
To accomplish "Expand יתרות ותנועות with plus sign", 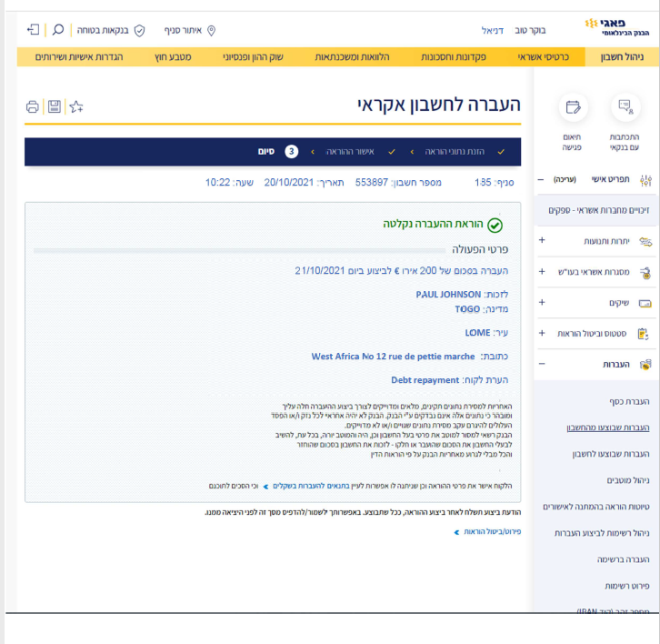I will (542, 240).
